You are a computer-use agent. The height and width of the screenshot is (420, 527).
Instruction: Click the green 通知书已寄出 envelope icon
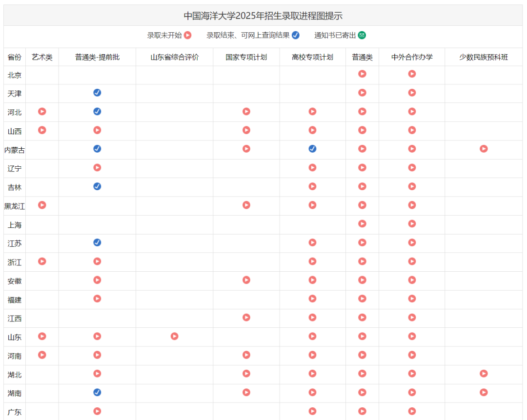click(x=362, y=35)
